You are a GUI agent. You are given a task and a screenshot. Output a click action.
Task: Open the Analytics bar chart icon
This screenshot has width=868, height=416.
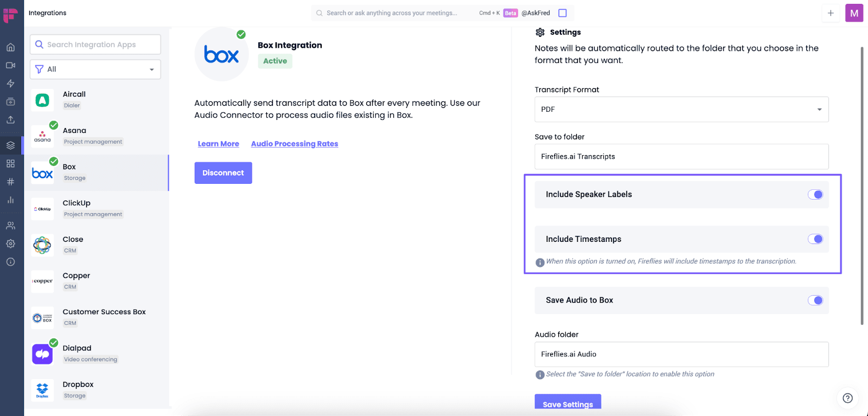click(x=10, y=200)
